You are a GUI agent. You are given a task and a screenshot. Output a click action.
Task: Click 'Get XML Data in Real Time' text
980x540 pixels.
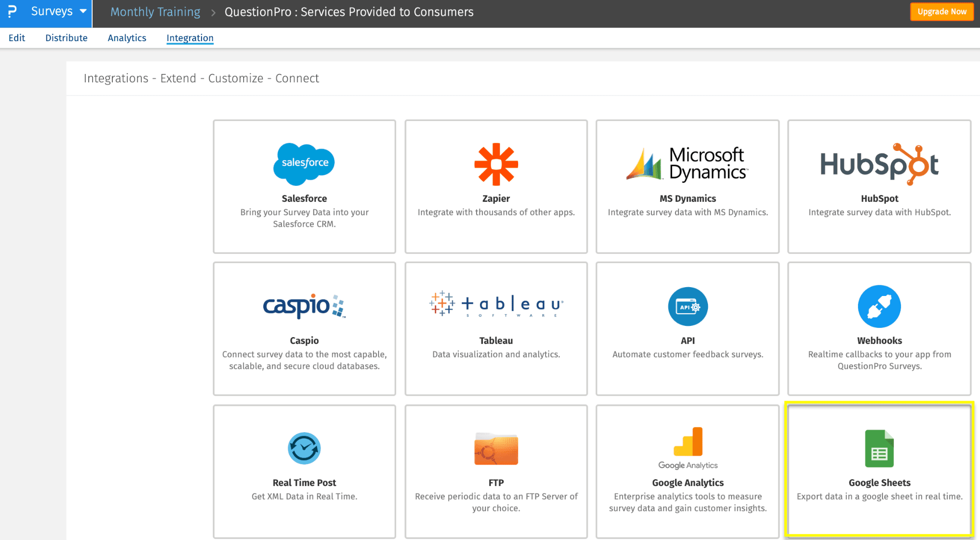tap(304, 496)
